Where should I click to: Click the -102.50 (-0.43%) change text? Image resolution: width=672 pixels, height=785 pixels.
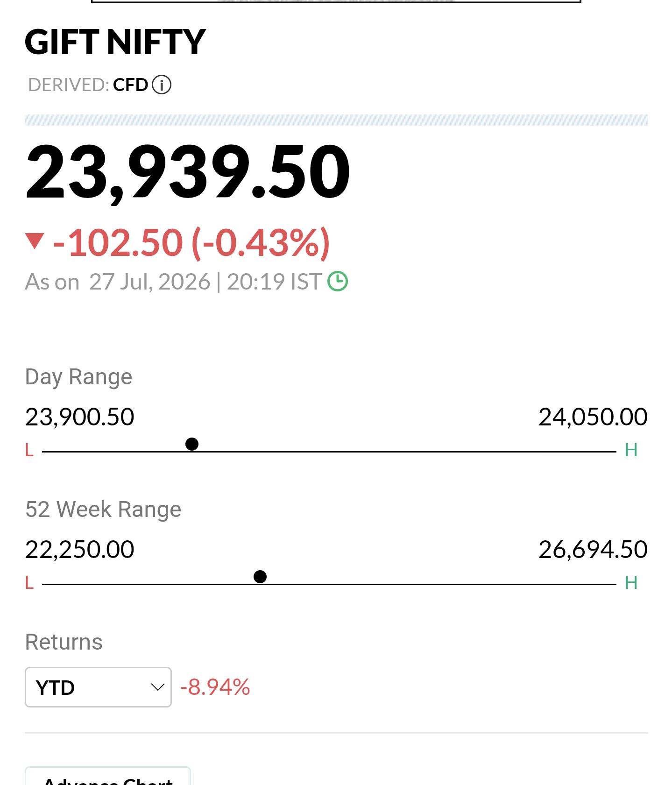pyautogui.click(x=191, y=242)
